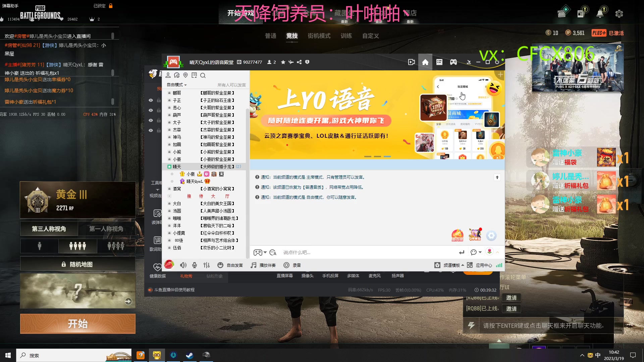
Task: Click the location pin icon in YY
Action: [x=185, y=75]
